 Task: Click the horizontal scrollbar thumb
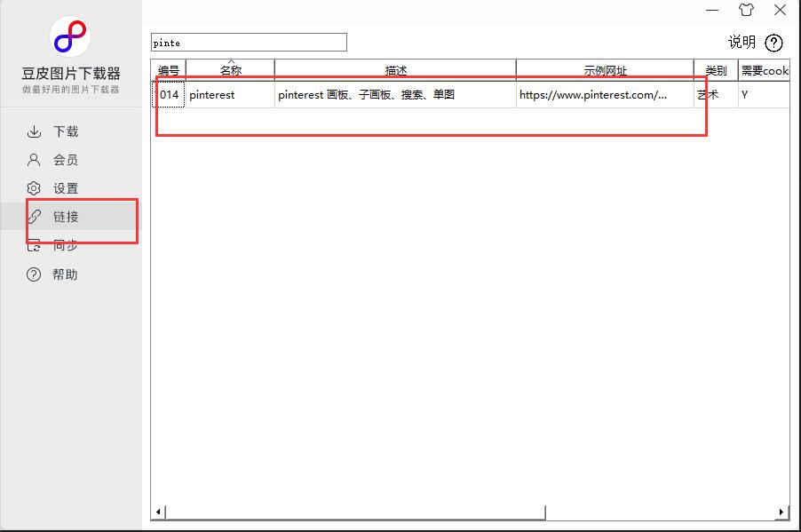click(x=355, y=512)
